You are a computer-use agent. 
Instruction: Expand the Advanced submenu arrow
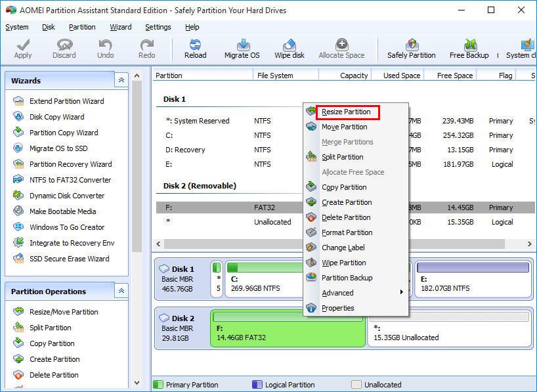click(x=401, y=292)
